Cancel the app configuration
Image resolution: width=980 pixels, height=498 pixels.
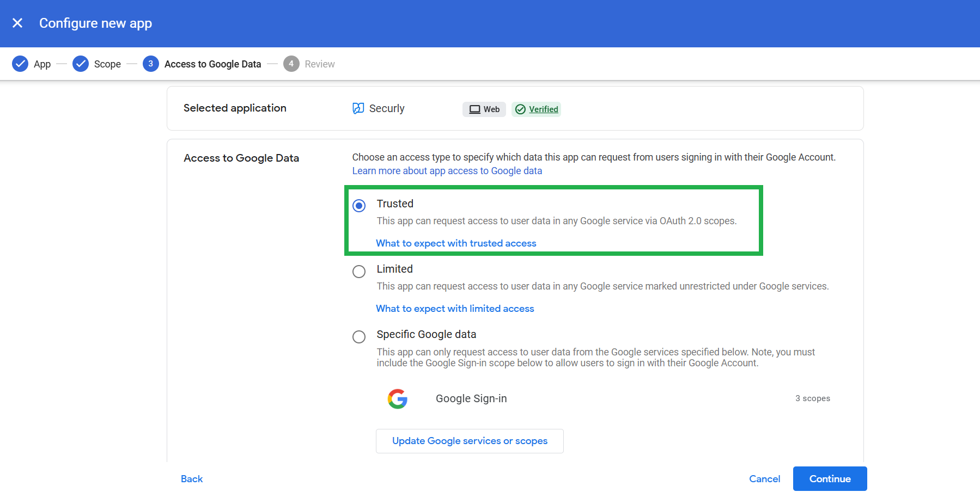tap(764, 479)
